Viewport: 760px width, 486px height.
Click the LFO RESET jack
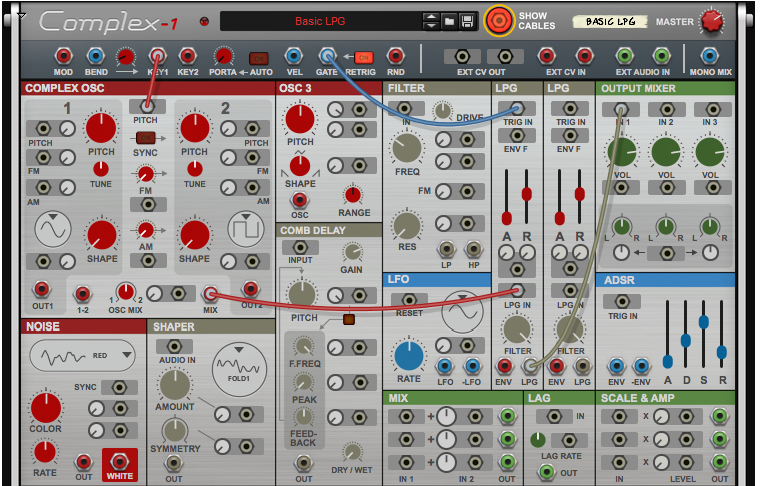point(409,300)
